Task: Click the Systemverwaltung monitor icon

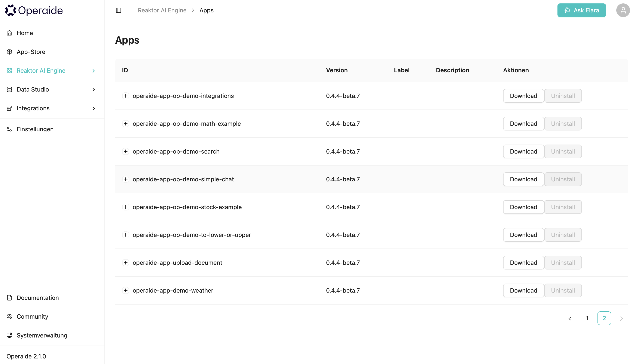Action: pos(9,335)
